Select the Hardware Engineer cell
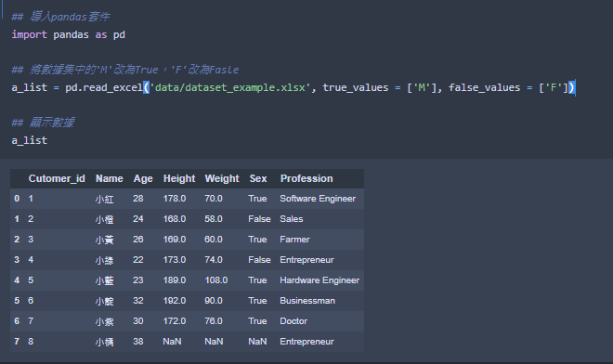 click(320, 280)
